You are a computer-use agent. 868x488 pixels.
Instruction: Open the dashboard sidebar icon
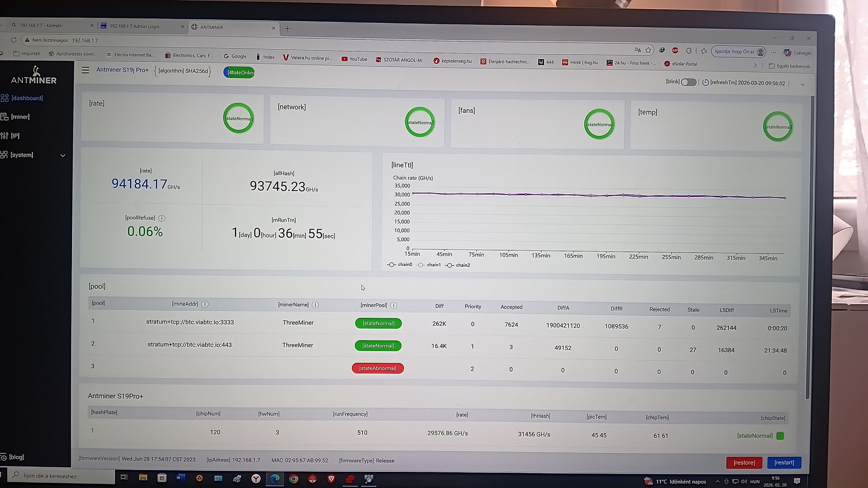point(5,98)
